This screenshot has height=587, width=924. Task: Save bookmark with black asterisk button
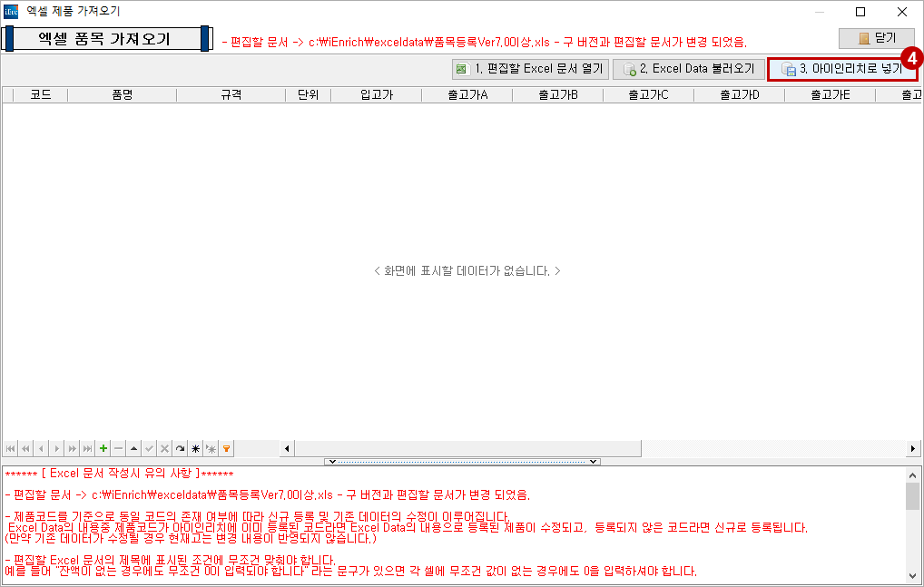[195, 448]
